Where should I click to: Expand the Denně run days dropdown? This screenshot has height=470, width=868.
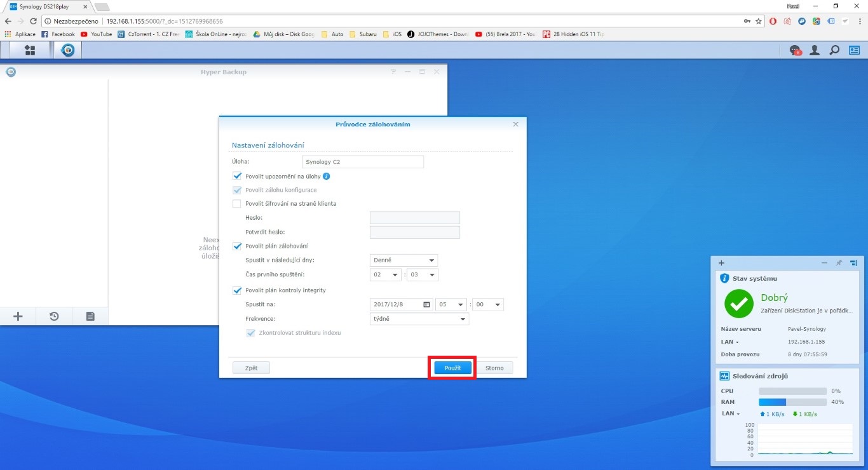pos(403,260)
